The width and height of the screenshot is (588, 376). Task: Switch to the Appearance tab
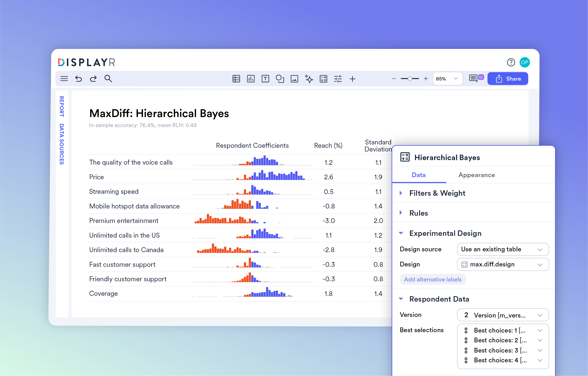476,175
